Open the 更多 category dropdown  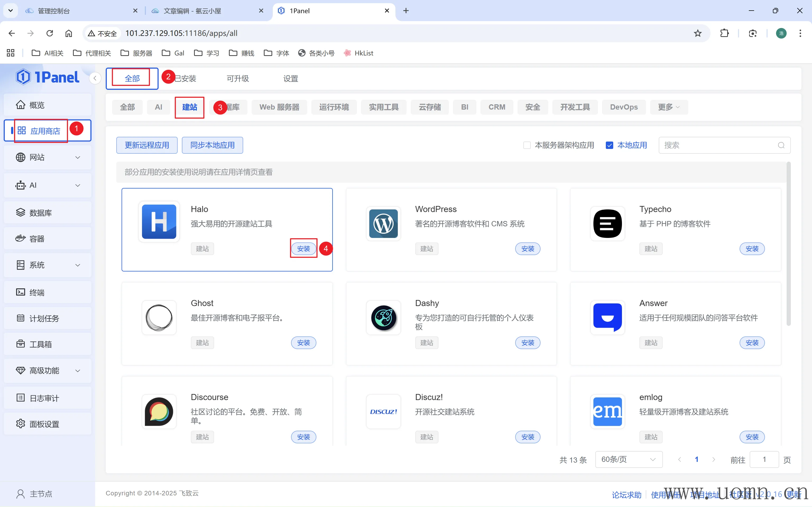pos(668,107)
